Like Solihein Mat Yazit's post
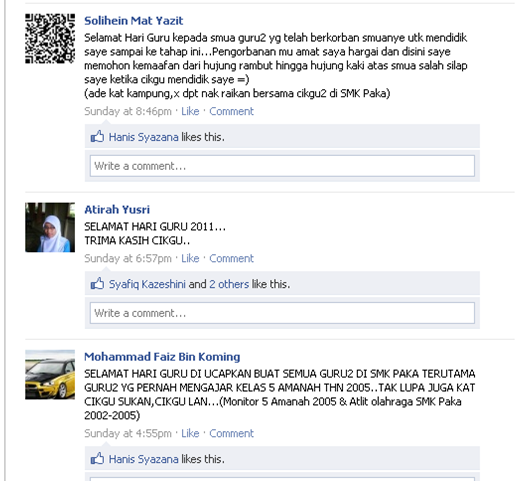Viewport: 523px width, 481px height. pos(190,111)
